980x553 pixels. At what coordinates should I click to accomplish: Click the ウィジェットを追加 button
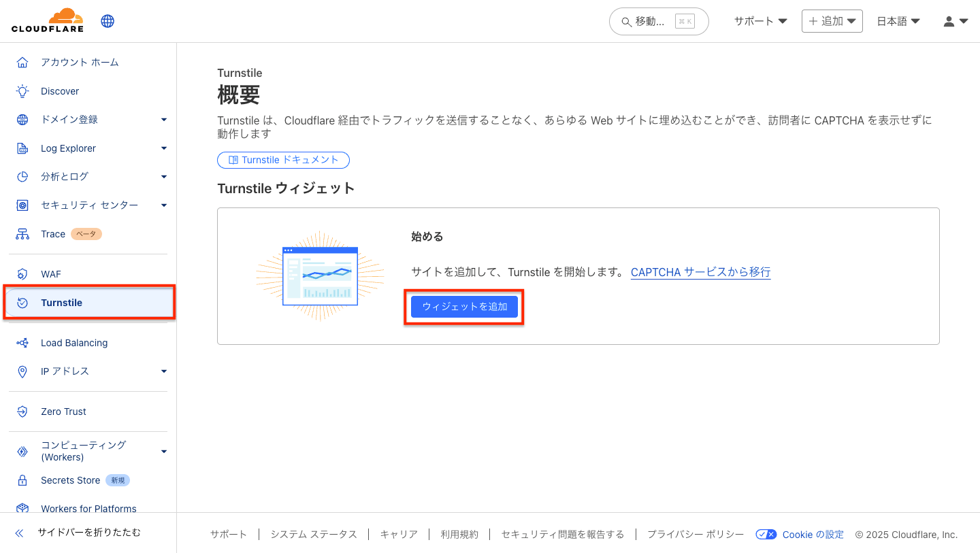(465, 306)
